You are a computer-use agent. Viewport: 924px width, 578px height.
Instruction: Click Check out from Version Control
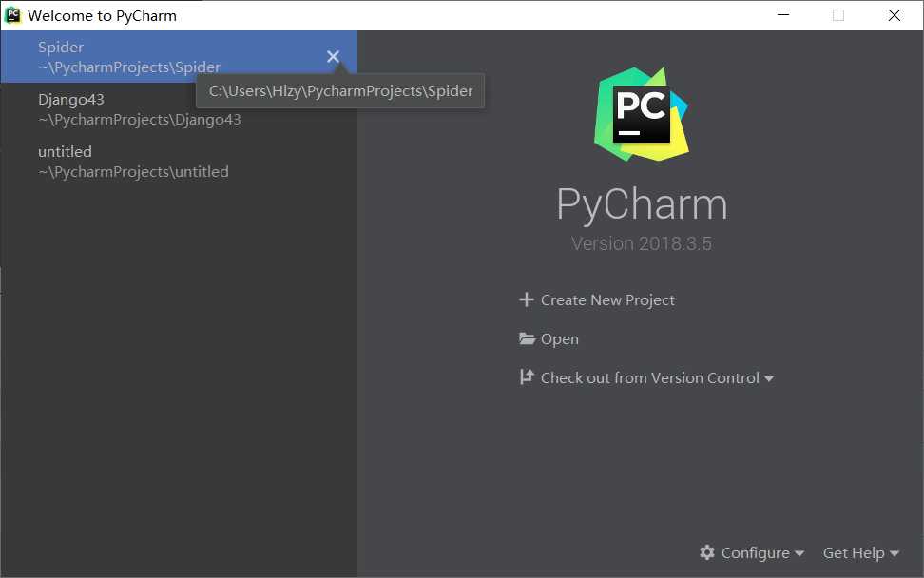point(650,377)
